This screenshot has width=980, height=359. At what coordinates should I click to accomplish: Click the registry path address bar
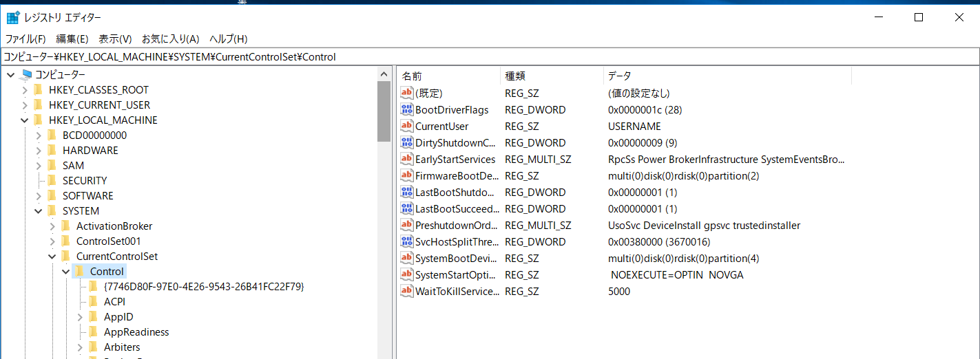pyautogui.click(x=490, y=57)
